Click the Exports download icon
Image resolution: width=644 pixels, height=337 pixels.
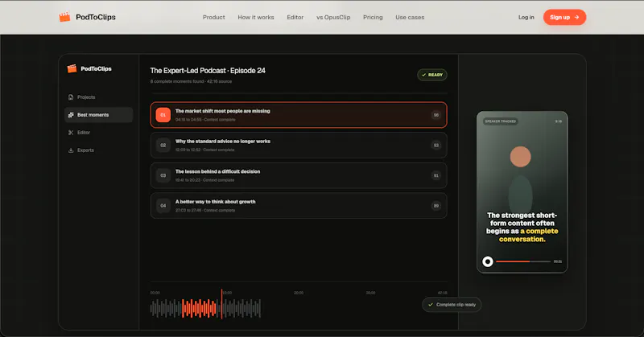(x=71, y=150)
